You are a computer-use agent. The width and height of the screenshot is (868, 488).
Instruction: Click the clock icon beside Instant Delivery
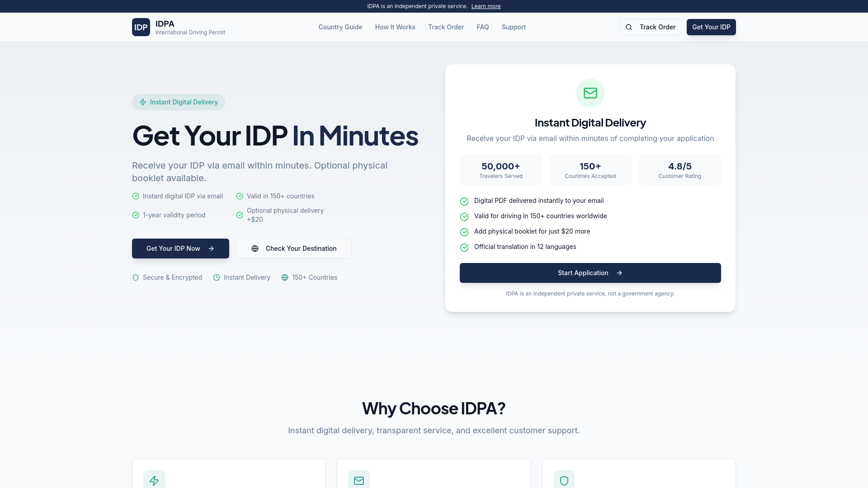[217, 277]
